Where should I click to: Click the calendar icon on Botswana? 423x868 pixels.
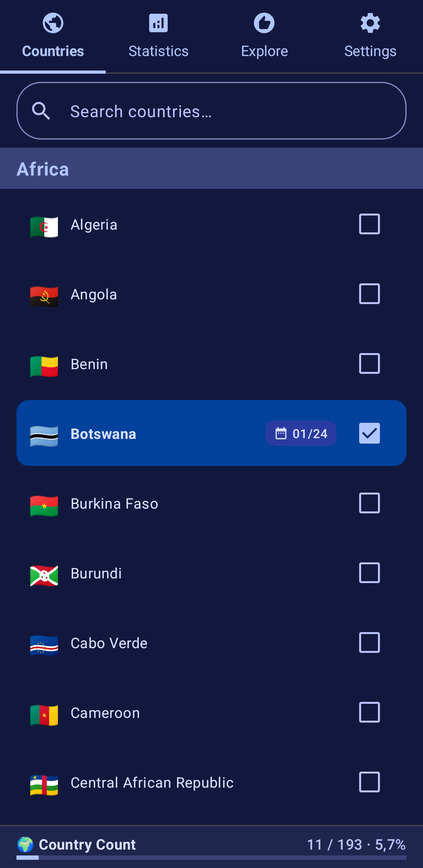(281, 433)
